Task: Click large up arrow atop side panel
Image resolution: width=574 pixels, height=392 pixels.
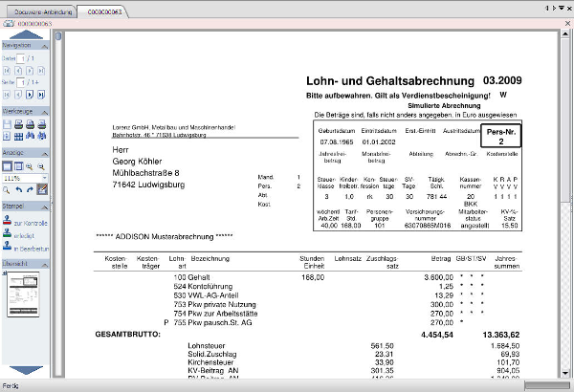Action: click(26, 34)
